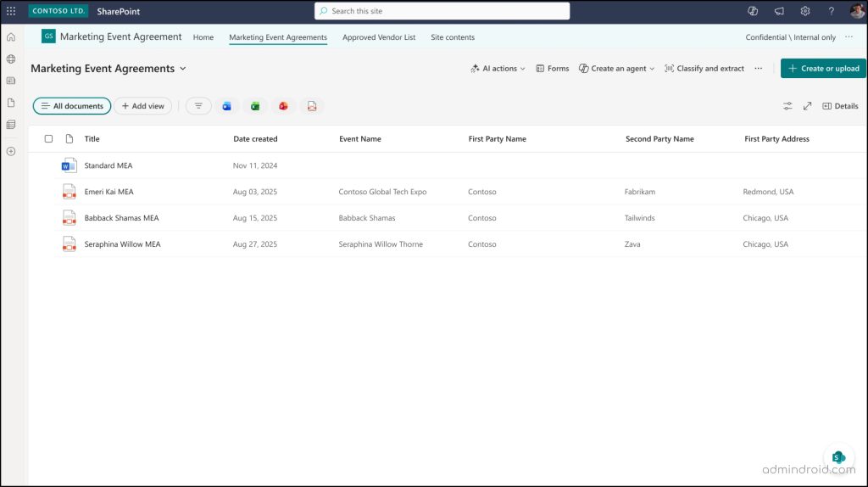The image size is (868, 487).
Task: Filter by Word documents icon
Action: pyautogui.click(x=227, y=106)
